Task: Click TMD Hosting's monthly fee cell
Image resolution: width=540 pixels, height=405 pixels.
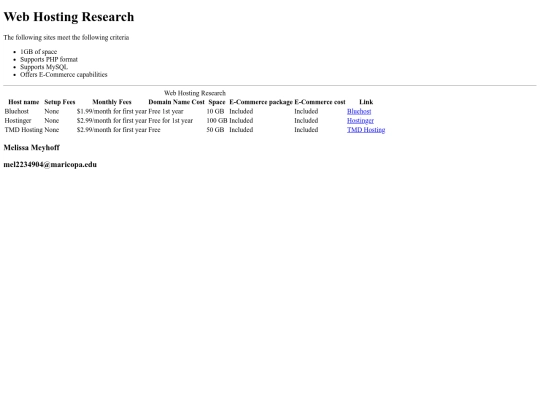Action: coord(112,130)
